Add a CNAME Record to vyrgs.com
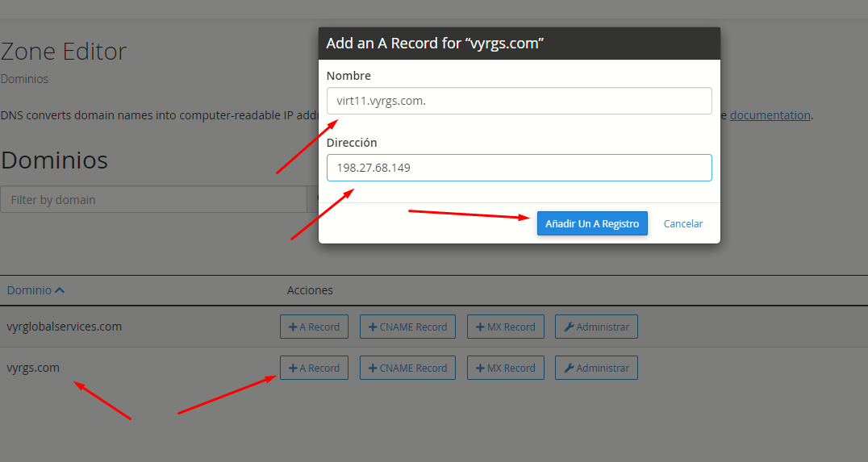The image size is (868, 462). pyautogui.click(x=407, y=368)
